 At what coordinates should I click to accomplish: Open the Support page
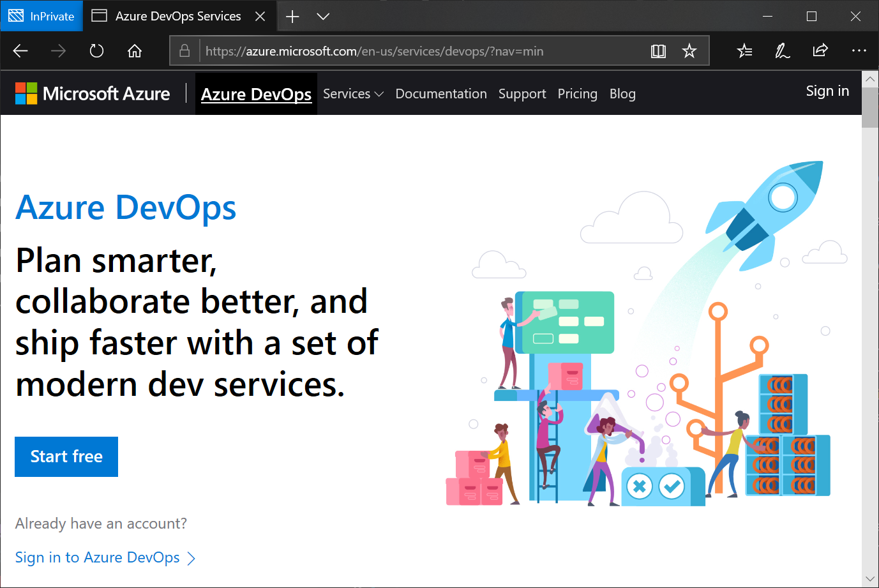click(x=522, y=94)
